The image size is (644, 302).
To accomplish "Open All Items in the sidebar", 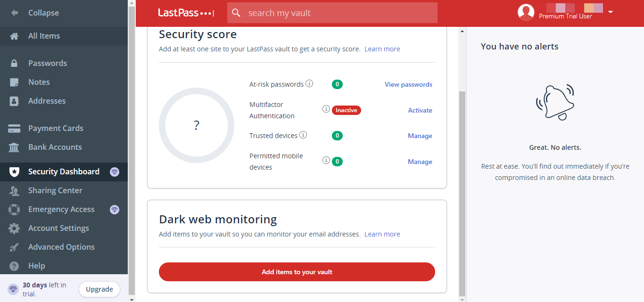I will [64, 36].
